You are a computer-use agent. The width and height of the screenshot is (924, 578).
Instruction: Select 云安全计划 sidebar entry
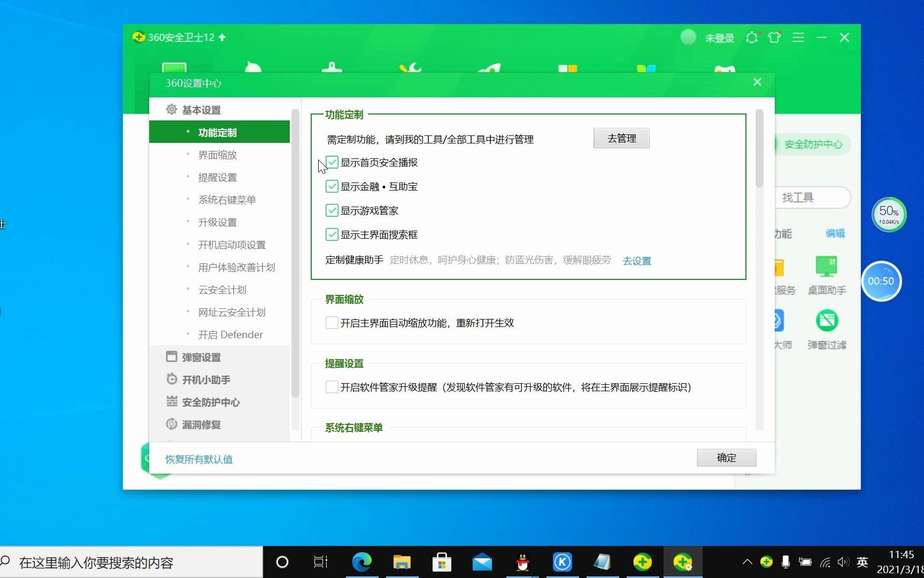(x=222, y=290)
